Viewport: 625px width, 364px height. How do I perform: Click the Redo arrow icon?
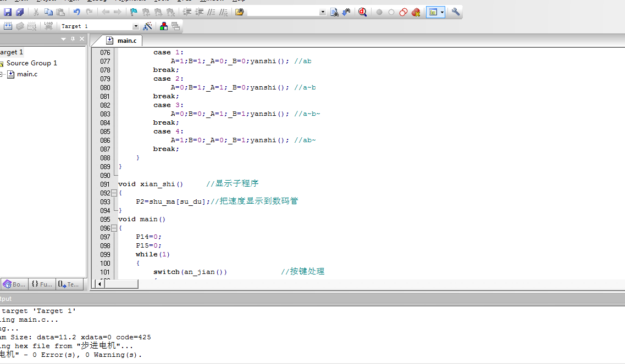click(x=89, y=12)
